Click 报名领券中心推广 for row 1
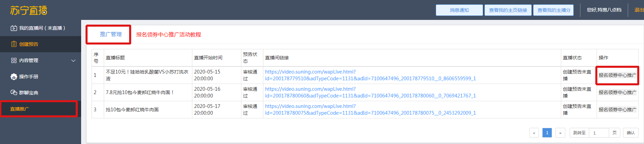The width and height of the screenshot is (644, 144). tap(617, 75)
